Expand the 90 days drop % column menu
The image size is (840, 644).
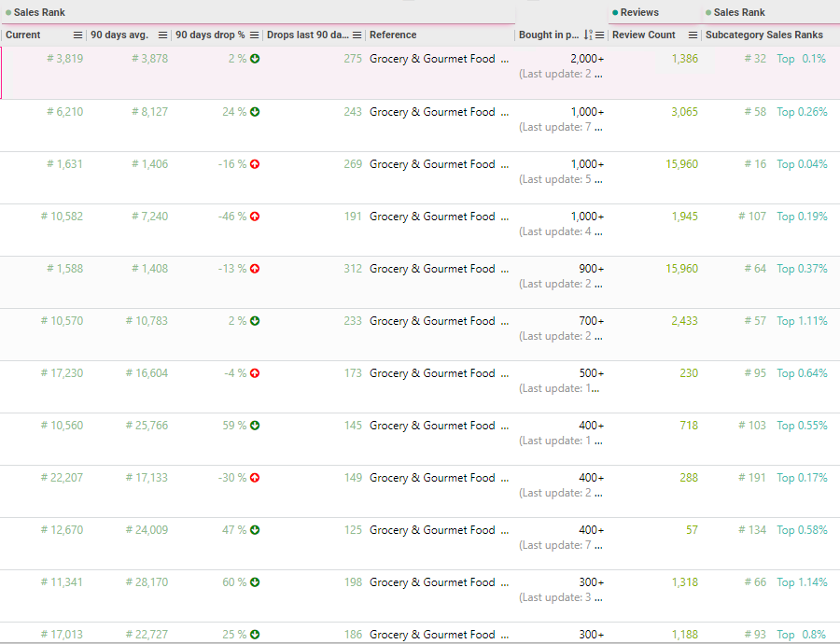pyautogui.click(x=255, y=35)
